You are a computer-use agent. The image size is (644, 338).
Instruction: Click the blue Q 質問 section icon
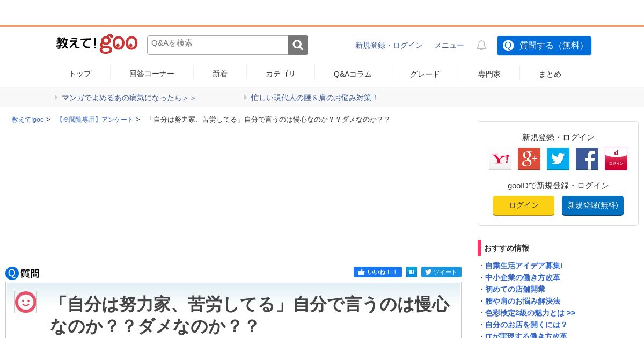click(12, 274)
